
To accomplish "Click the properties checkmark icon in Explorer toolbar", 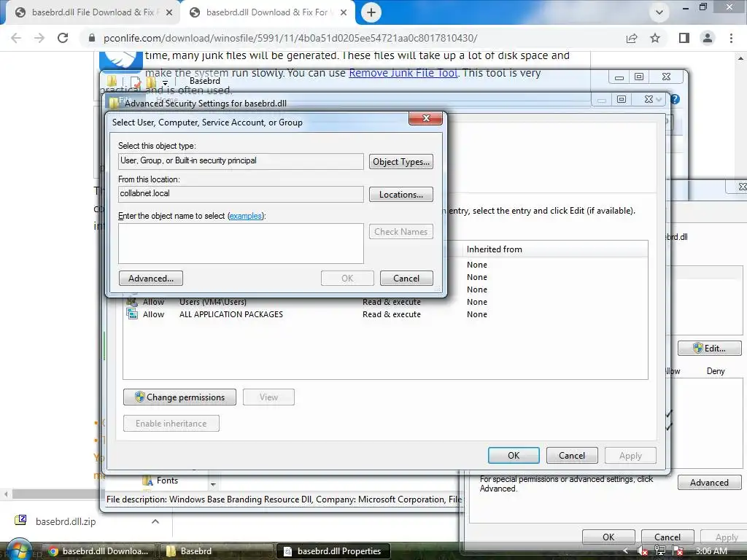I will pos(135,82).
